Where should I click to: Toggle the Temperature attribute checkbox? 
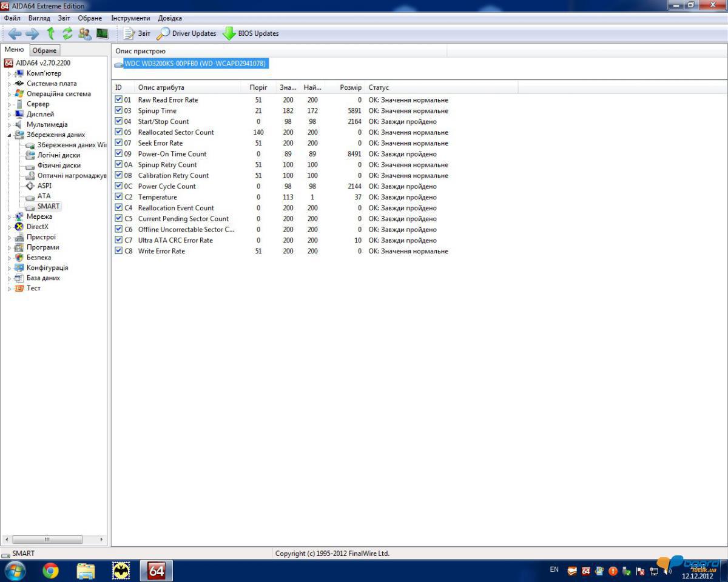[118, 197]
